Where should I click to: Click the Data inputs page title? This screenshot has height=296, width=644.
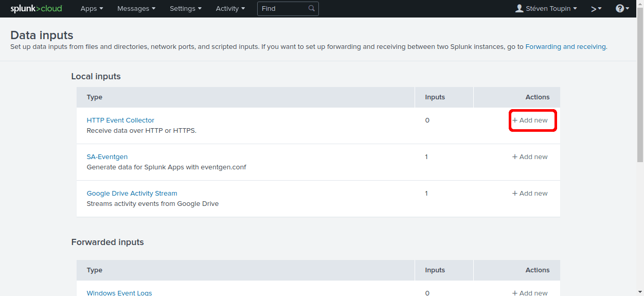coord(42,35)
